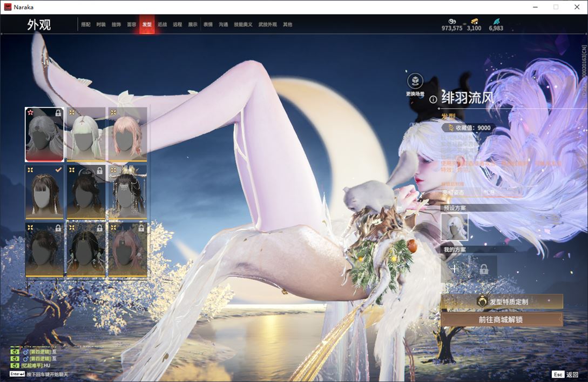
Task: Click the 预设方案 section header
Action: (455, 208)
